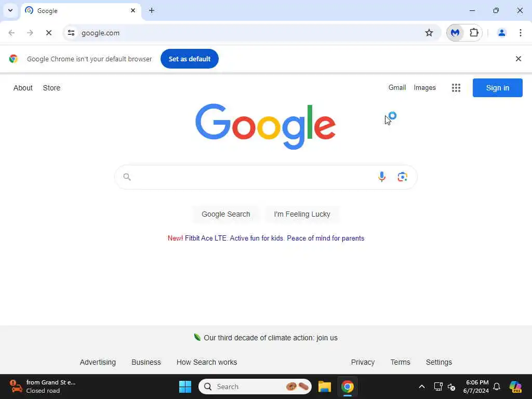
Task: Open the Chrome profile avatar icon
Action: pyautogui.click(x=501, y=33)
